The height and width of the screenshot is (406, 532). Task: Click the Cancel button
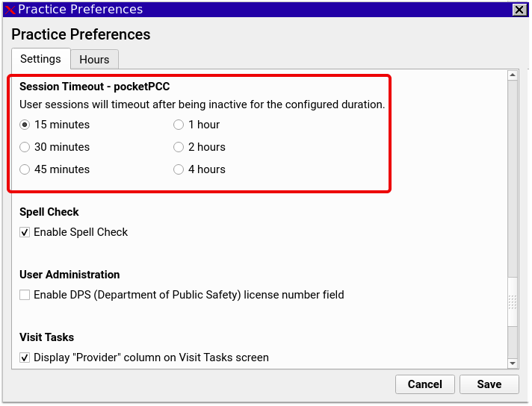tap(425, 384)
